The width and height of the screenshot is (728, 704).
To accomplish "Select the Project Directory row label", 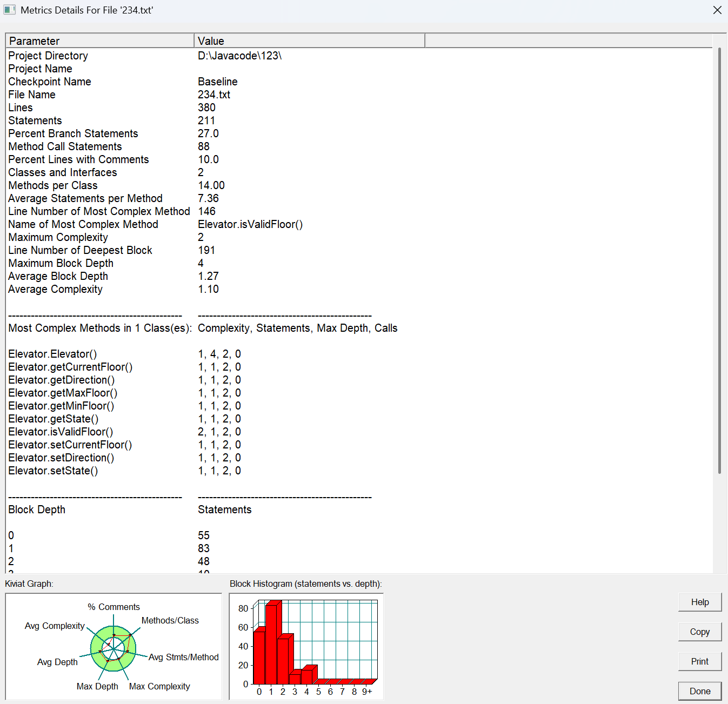I will (48, 56).
